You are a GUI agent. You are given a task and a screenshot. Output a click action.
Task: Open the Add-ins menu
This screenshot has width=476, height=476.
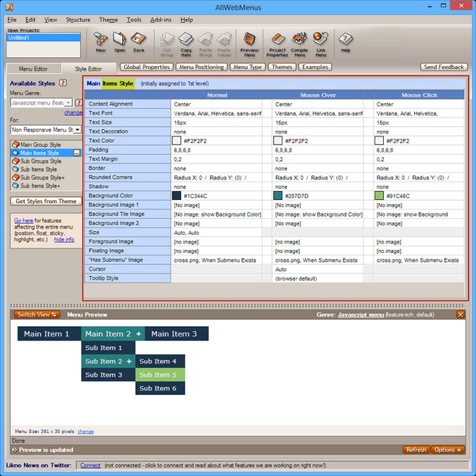point(161,20)
